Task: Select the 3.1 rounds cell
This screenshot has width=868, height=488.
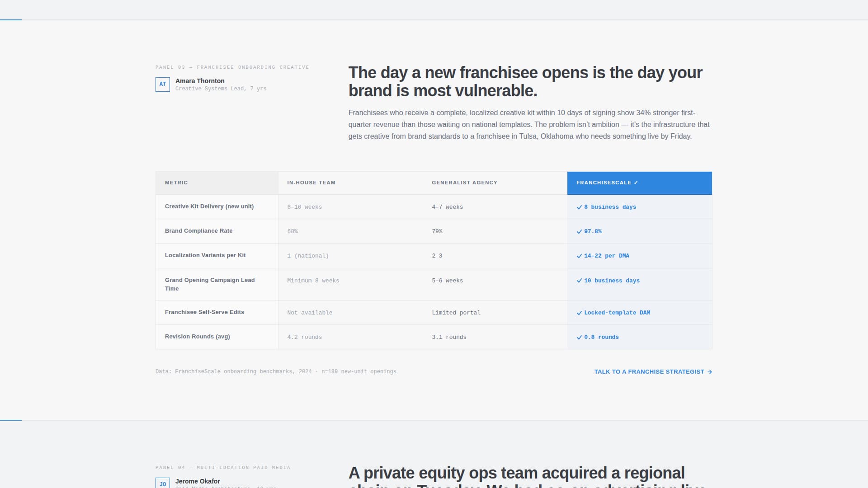Action: [495, 337]
